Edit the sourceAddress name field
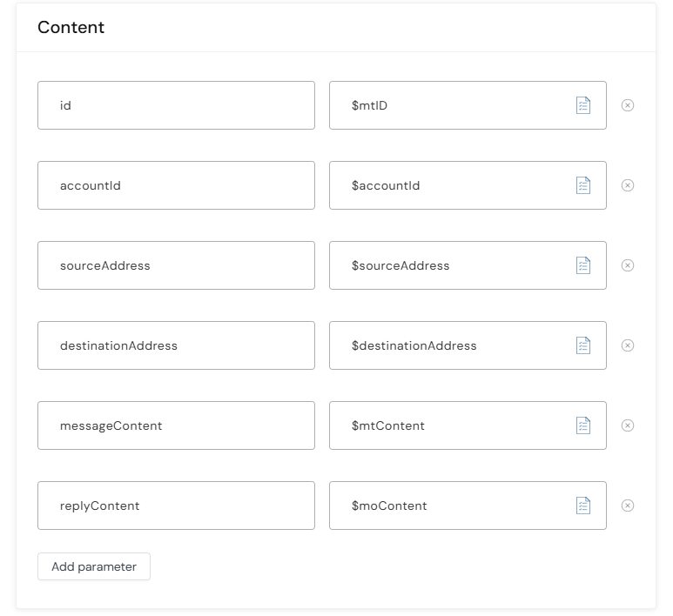 point(176,265)
